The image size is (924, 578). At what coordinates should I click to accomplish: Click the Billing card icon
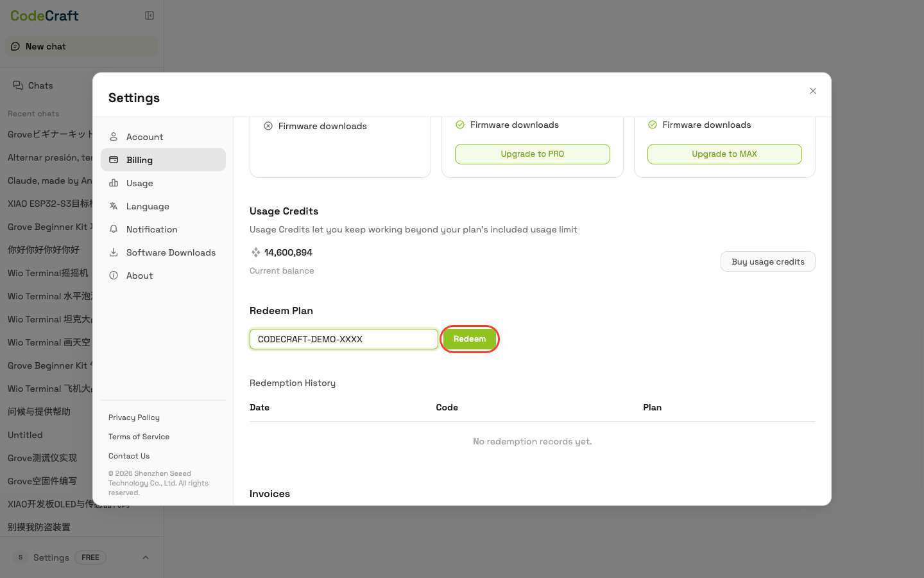[114, 160]
